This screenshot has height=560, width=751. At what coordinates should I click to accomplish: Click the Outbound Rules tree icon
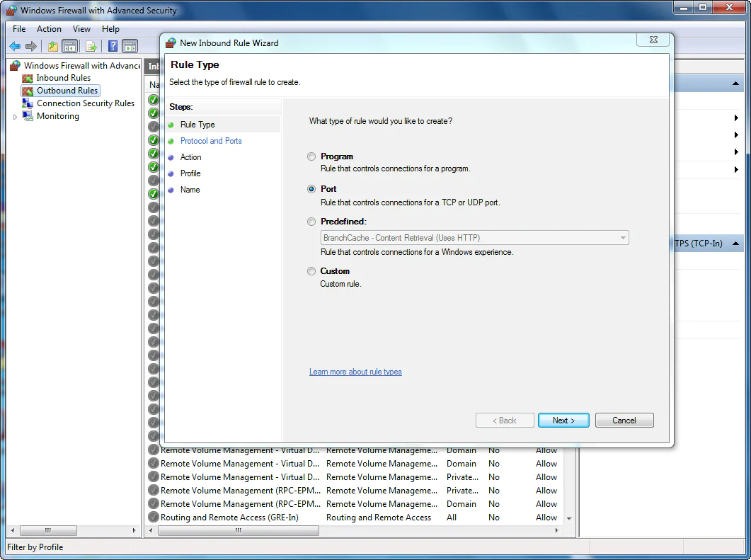click(x=28, y=91)
